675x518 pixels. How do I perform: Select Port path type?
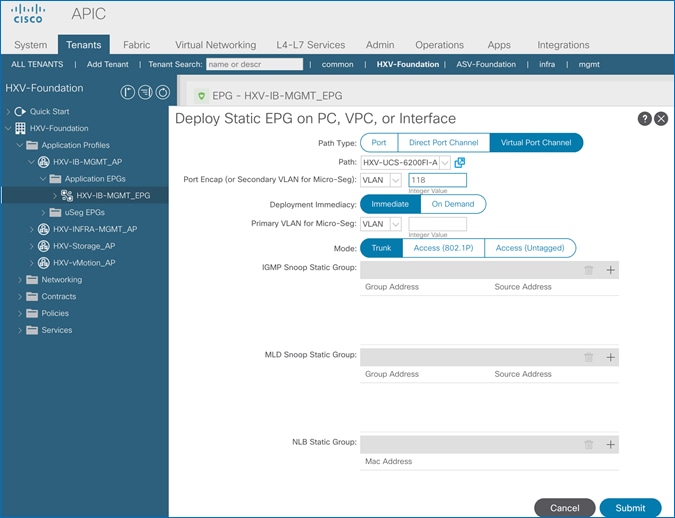[x=379, y=143]
